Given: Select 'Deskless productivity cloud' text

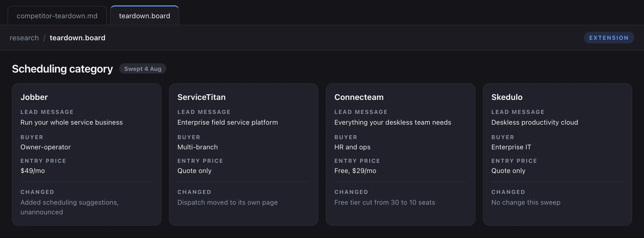Looking at the screenshot, I should tap(535, 122).
